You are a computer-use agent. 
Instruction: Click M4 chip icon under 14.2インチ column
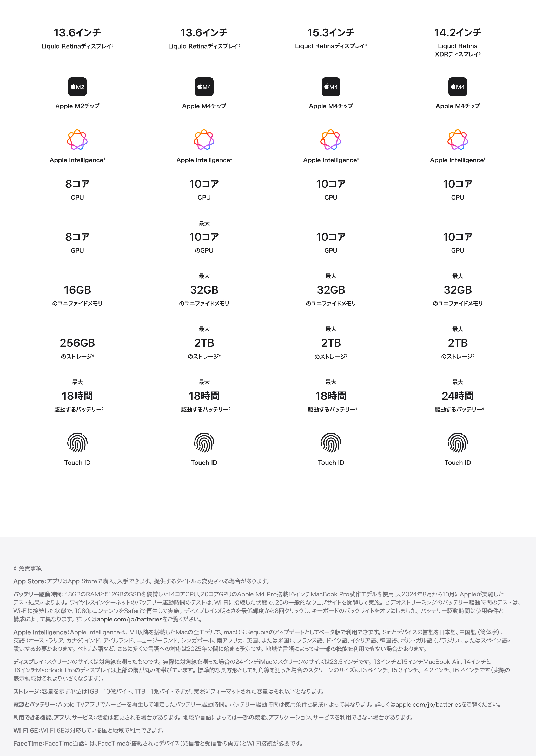pos(458,87)
